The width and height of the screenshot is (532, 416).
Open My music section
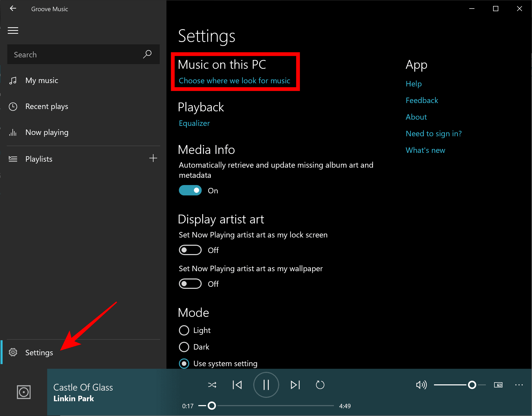pos(41,80)
